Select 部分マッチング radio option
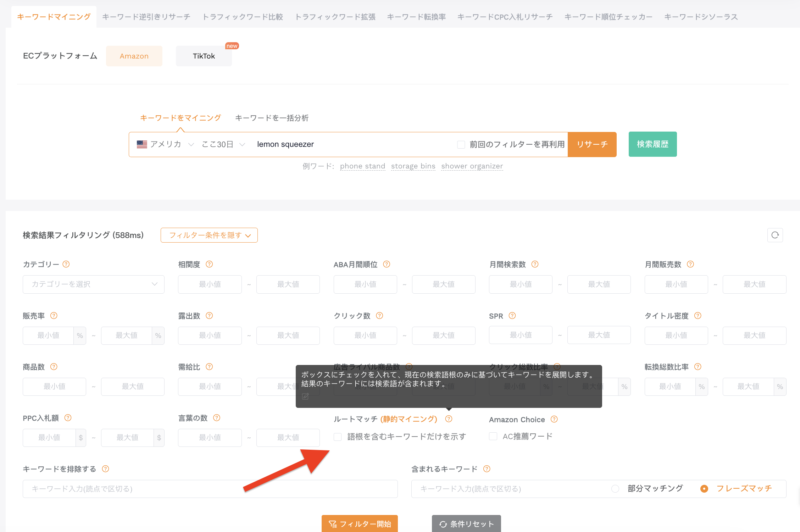The height and width of the screenshot is (532, 800). pos(615,489)
